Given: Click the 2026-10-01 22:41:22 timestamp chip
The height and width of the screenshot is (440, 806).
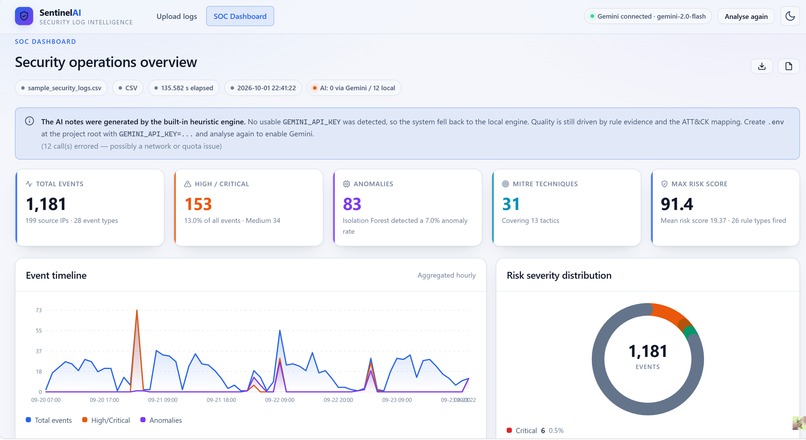Looking at the screenshot, I should click(263, 88).
